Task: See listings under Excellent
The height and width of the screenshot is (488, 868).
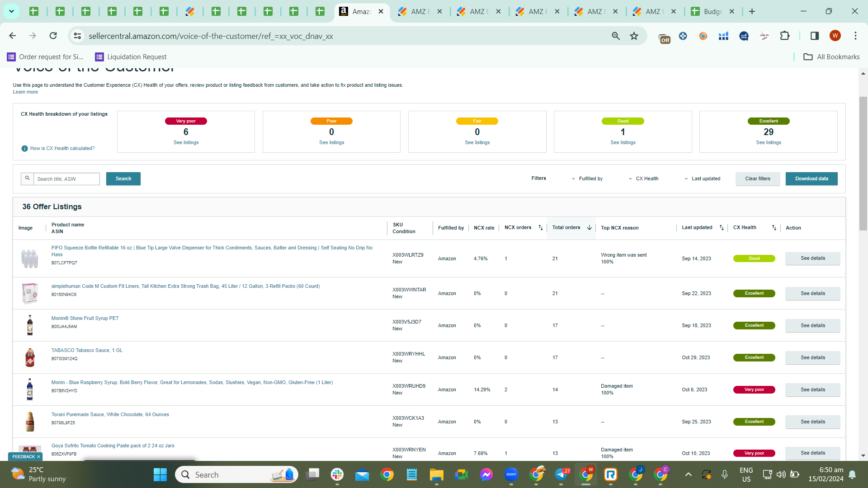Action: tap(769, 143)
